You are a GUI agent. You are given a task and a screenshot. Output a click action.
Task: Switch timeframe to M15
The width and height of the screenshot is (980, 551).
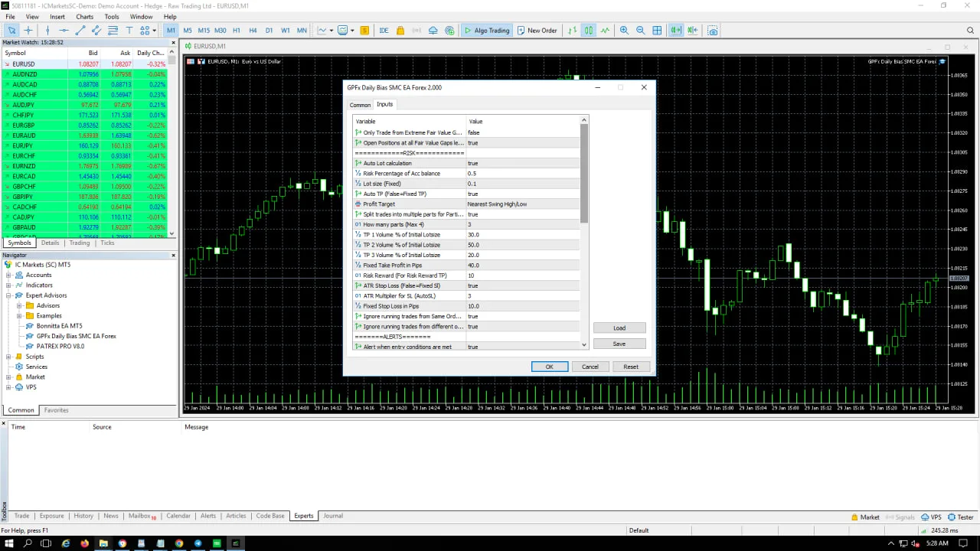tap(204, 31)
